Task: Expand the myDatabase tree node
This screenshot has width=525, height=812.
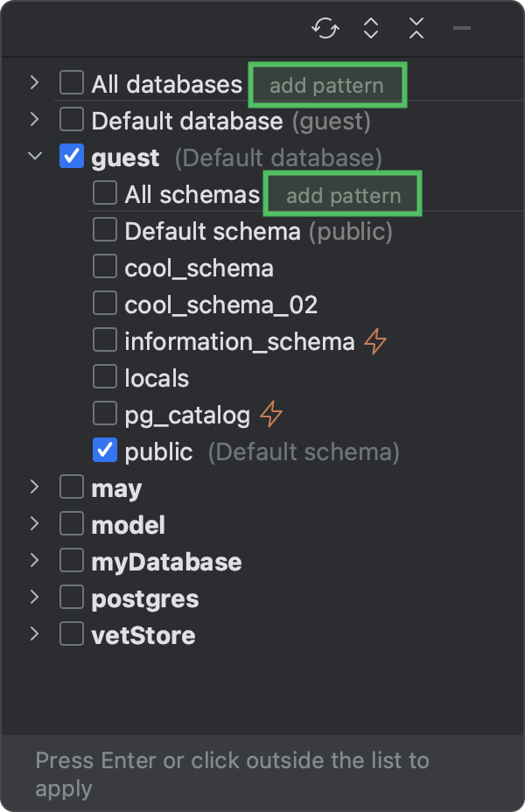Action: pyautogui.click(x=34, y=561)
